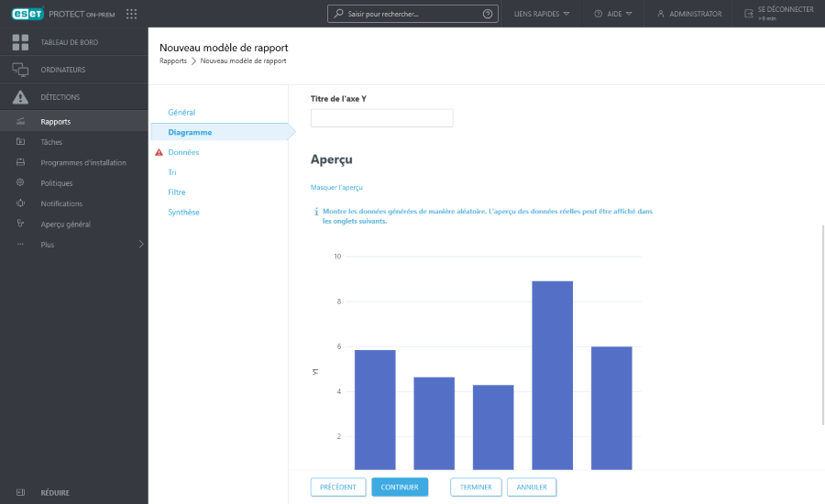Screen dimensions: 825x504
Task: Click the Notifications icon in the sidebar
Action: 20,203
